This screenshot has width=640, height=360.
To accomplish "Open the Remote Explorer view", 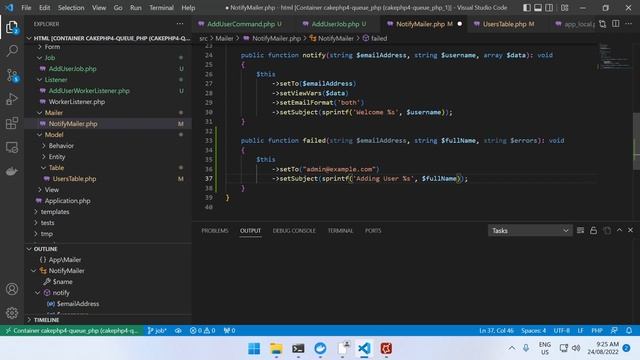I will coord(12,147).
